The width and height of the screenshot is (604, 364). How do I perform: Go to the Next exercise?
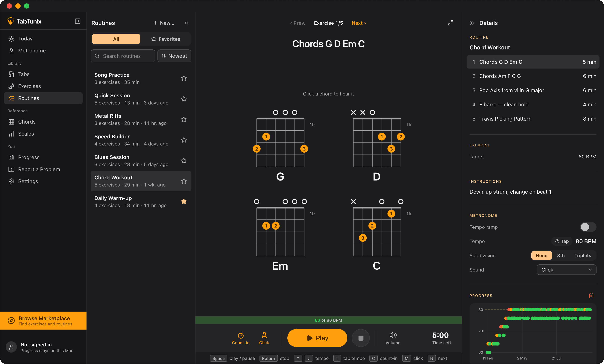[359, 23]
